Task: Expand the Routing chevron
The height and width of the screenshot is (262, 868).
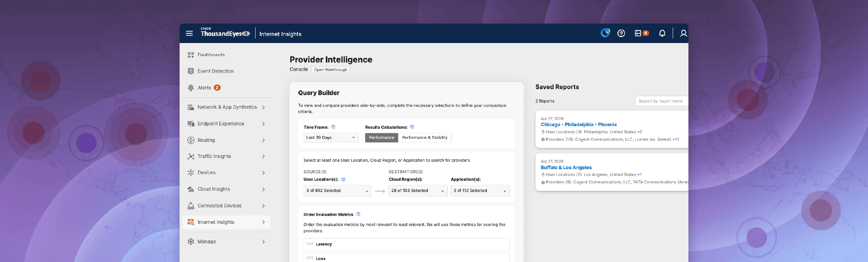Action: [x=263, y=140]
